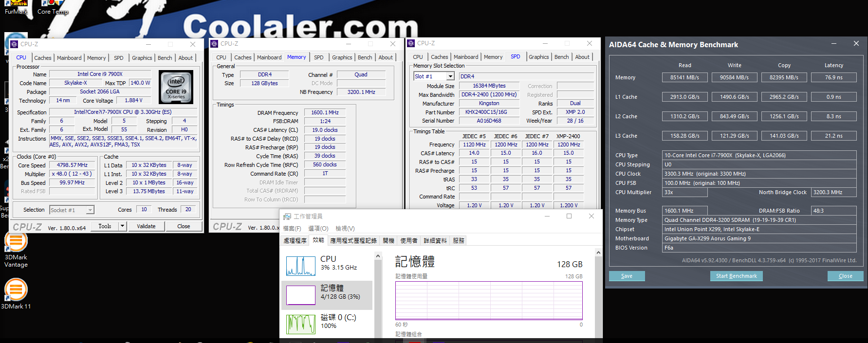The width and height of the screenshot is (868, 343).
Task: Switch to 詳細資料 tab in Task Manager
Action: (x=435, y=241)
